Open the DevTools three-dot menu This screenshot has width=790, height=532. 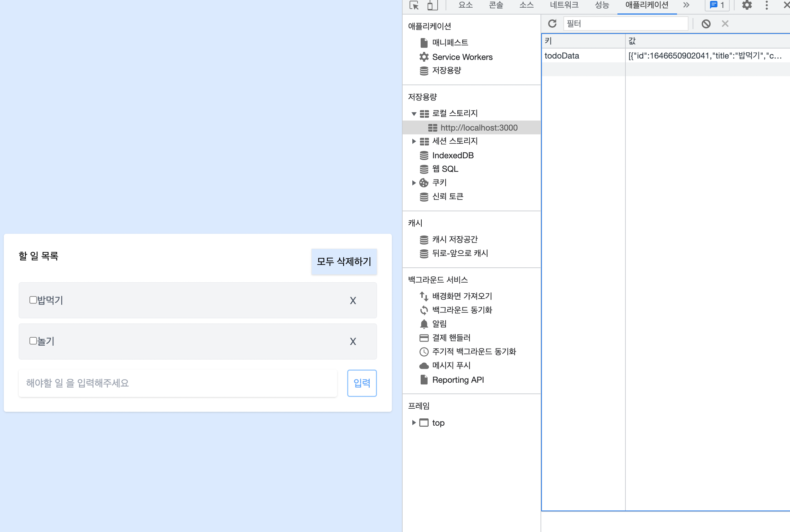[766, 5]
